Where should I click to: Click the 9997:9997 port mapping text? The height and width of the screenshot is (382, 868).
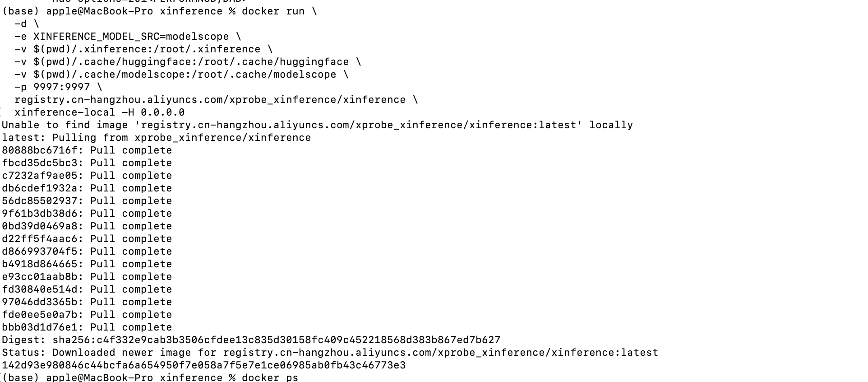click(x=61, y=87)
